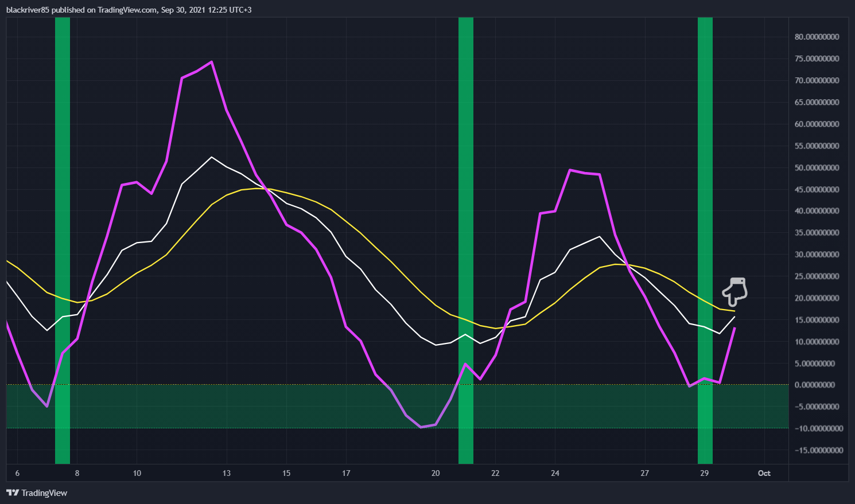Select the green vertical band near date 21

coord(466,240)
